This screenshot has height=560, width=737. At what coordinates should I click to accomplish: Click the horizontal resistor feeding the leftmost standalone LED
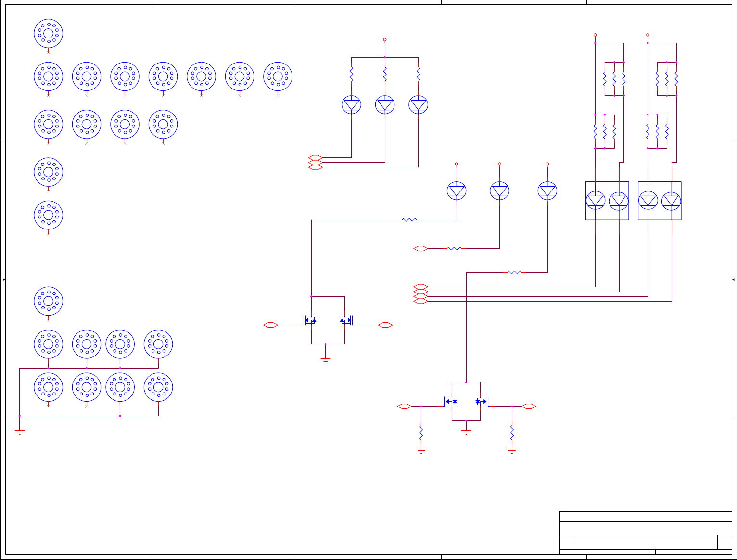[409, 220]
